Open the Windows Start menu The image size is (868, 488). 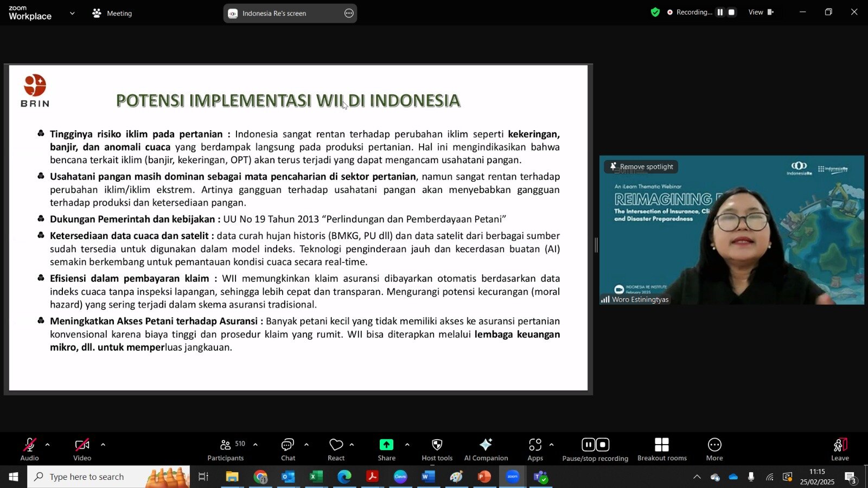click(x=14, y=477)
